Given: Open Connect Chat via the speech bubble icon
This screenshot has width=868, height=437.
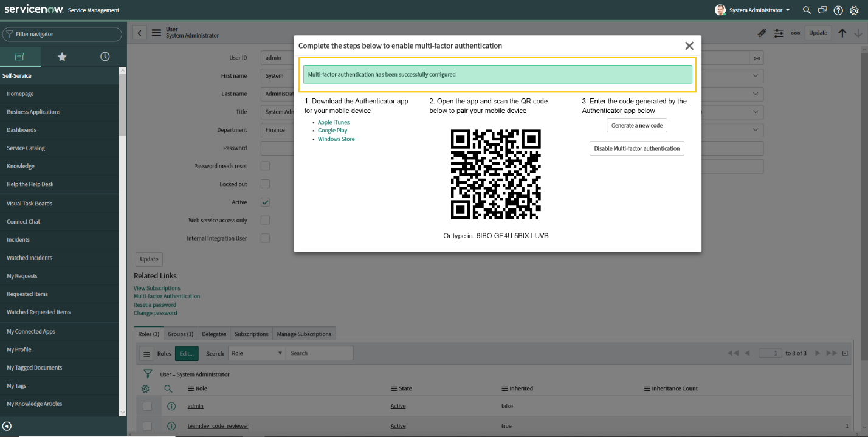Looking at the screenshot, I should [x=822, y=10].
